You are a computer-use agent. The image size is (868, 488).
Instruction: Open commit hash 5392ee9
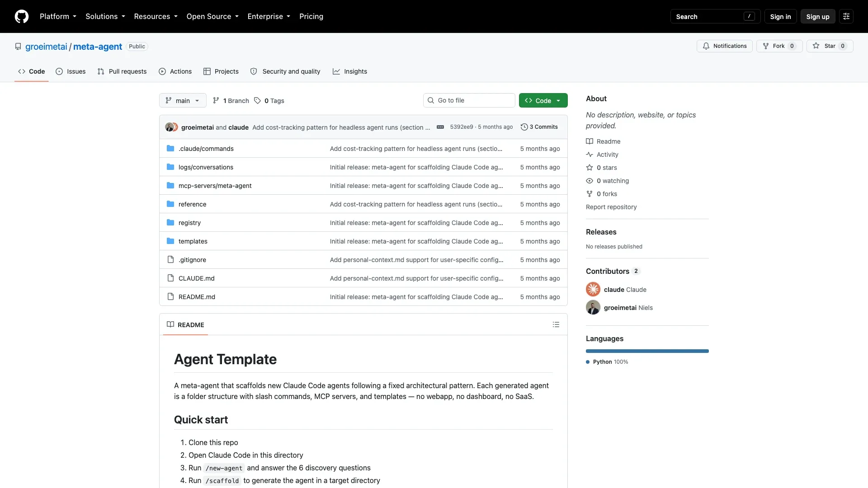tap(462, 127)
